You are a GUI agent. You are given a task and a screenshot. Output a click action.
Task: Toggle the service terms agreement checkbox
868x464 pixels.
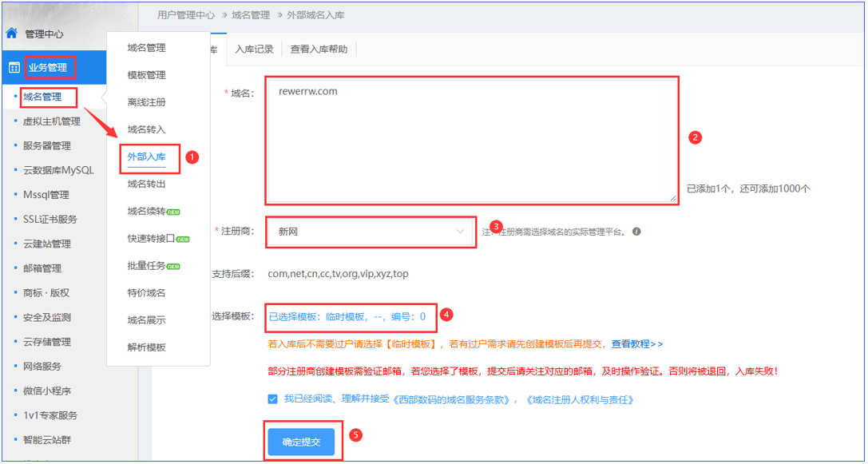274,399
